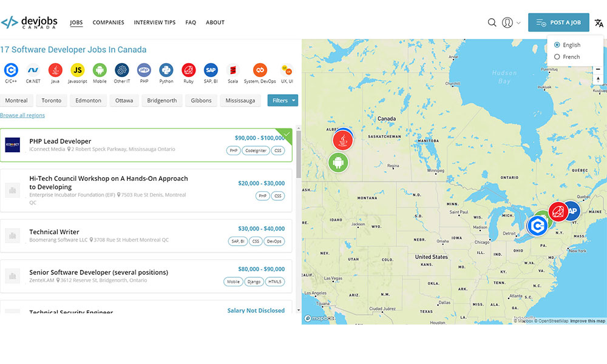607x364 pixels.
Task: Open the Filters dropdown
Action: point(283,101)
